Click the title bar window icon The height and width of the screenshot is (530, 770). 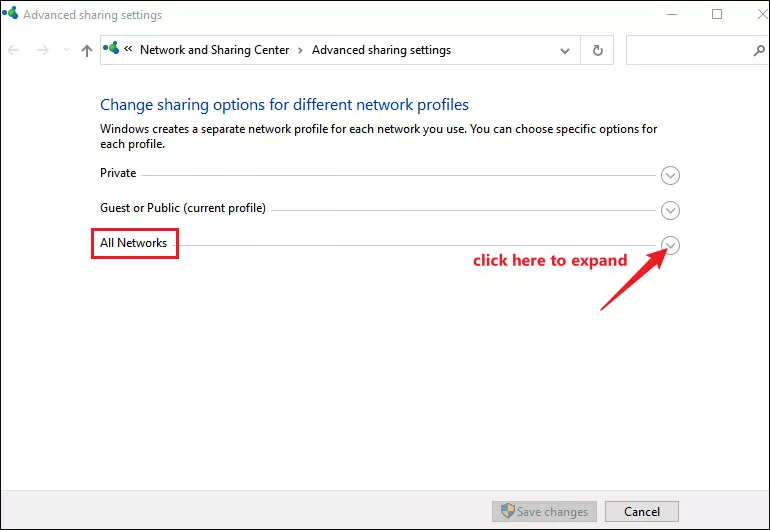click(10, 13)
